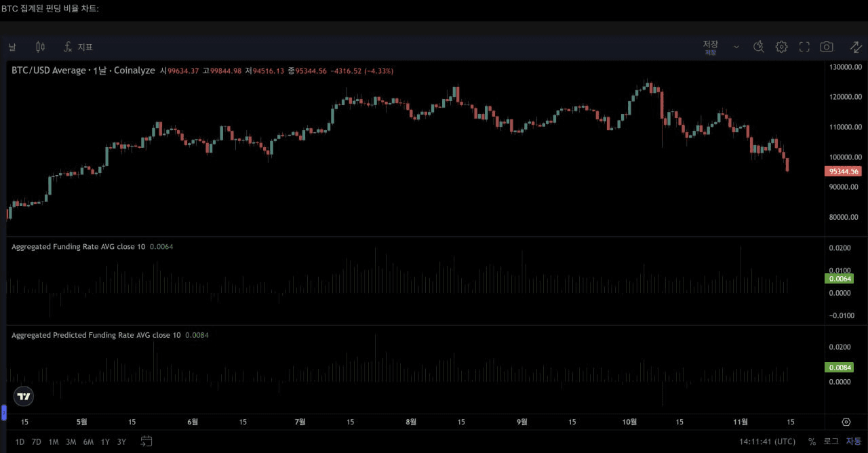
Task: Open the save layout dropdown chevron
Action: (x=736, y=47)
